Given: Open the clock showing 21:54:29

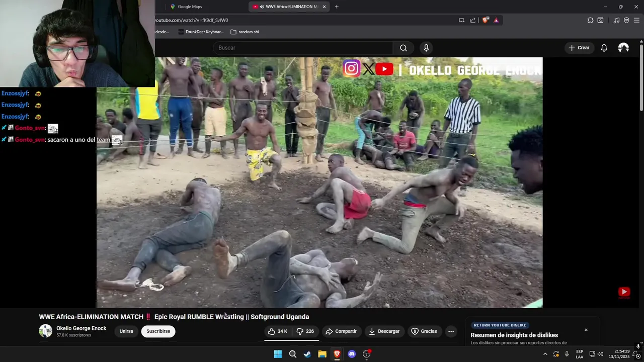Looking at the screenshot, I should (x=619, y=354).
